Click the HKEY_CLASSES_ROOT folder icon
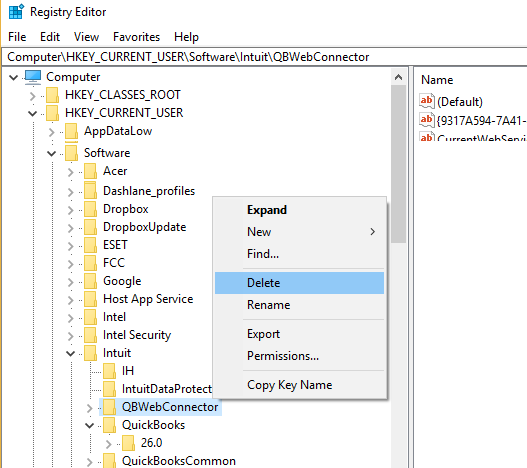The image size is (527, 468). pos(52,95)
